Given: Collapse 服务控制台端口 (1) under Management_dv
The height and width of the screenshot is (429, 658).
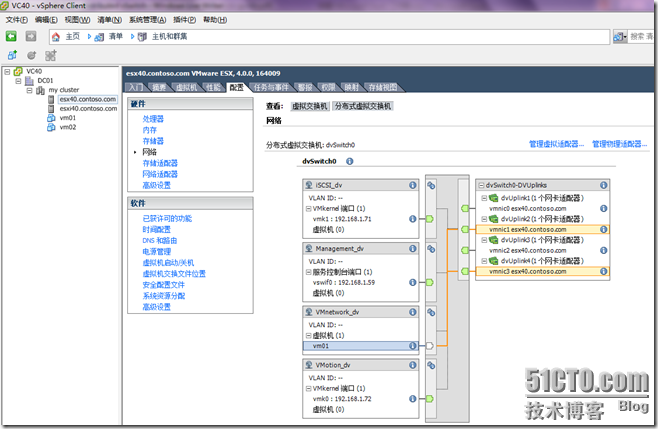Looking at the screenshot, I should click(308, 272).
